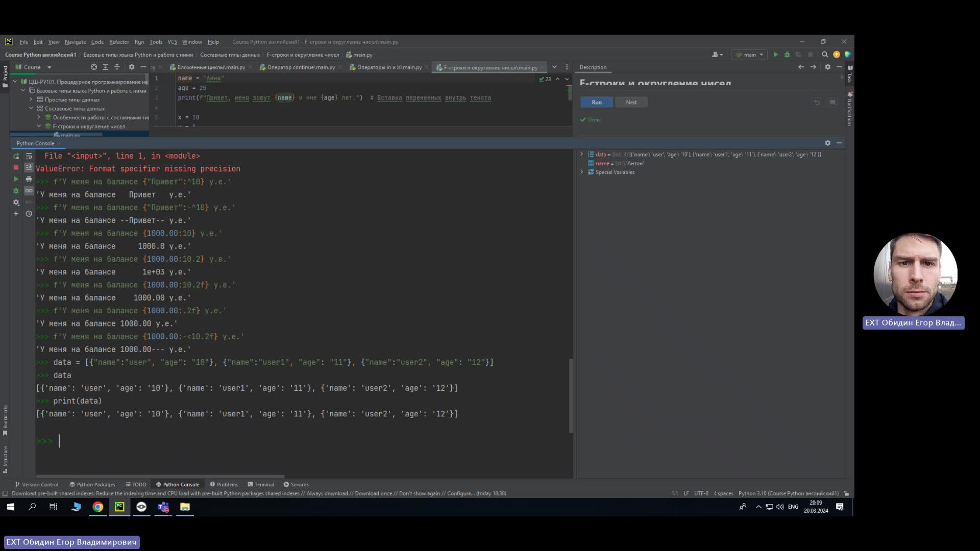Select opened file locate icon in Course panel
Viewport: 980px width, 551px height.
tap(94, 67)
